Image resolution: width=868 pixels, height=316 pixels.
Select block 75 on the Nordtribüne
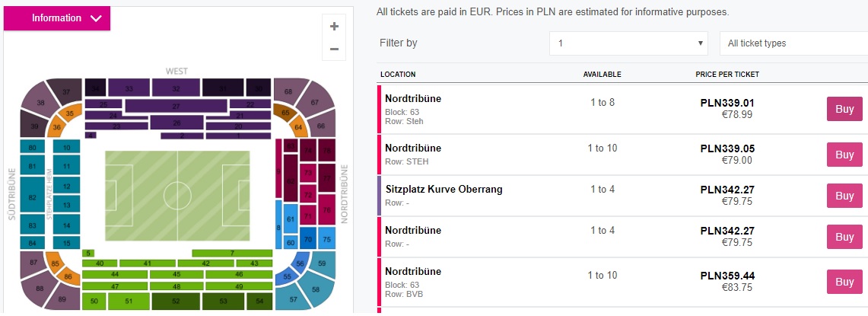pos(326,240)
